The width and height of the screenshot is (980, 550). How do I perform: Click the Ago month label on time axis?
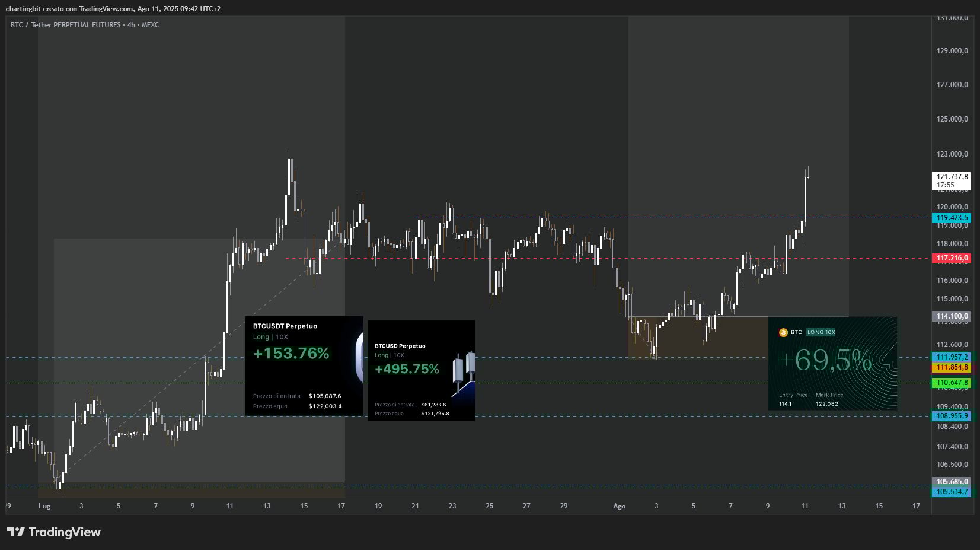(619, 506)
